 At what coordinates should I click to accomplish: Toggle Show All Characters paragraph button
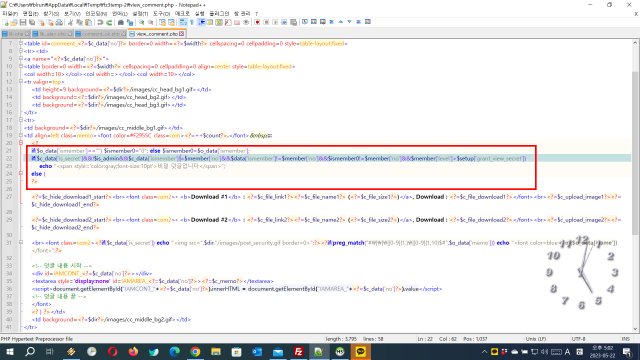point(192,22)
